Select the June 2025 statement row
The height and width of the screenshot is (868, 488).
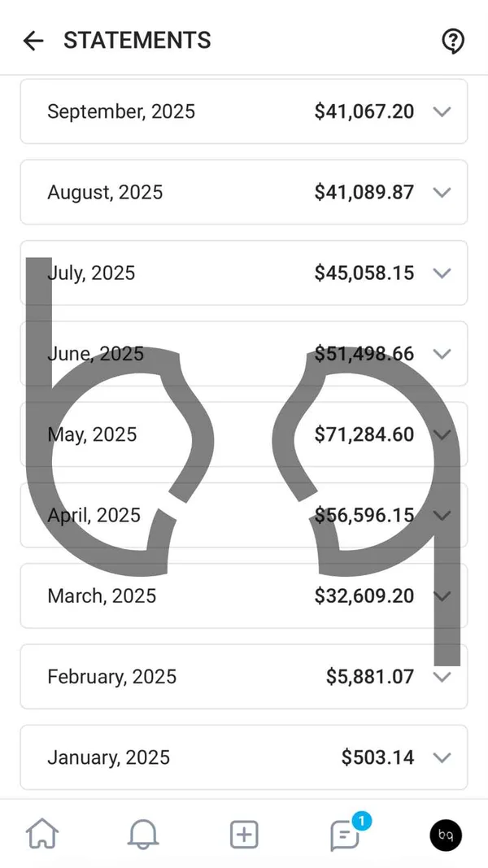pos(244,354)
